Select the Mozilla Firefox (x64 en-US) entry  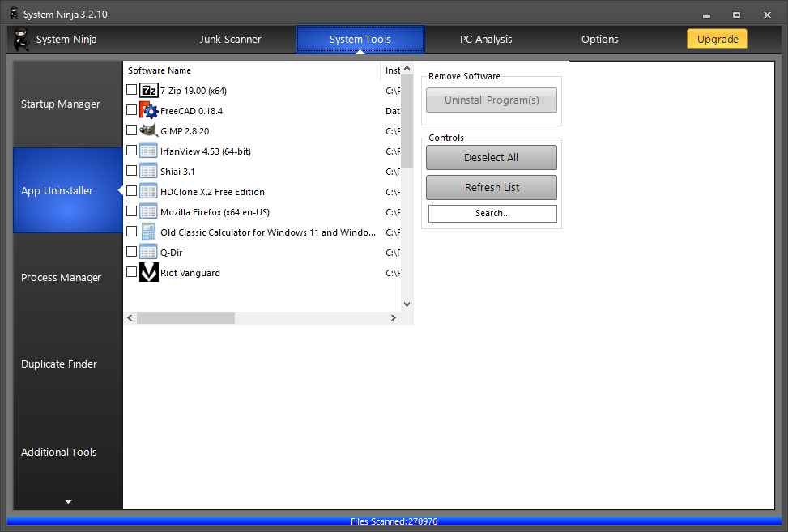(x=215, y=212)
